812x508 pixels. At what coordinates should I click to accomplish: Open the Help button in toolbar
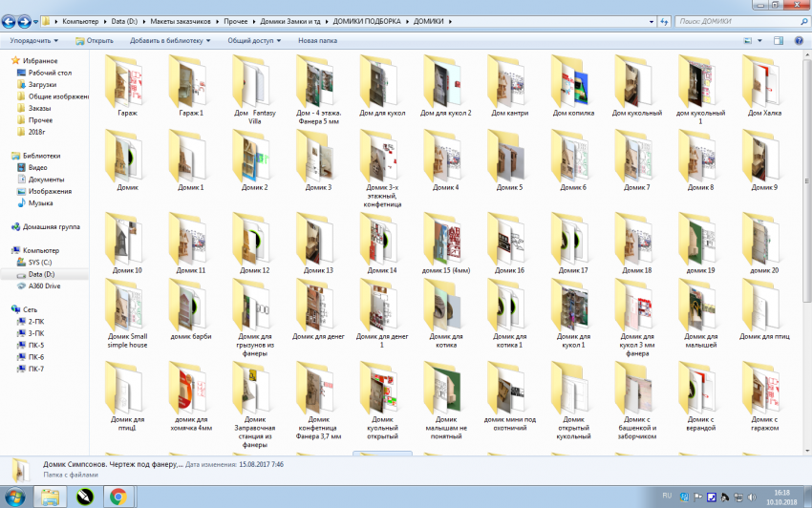(x=798, y=41)
